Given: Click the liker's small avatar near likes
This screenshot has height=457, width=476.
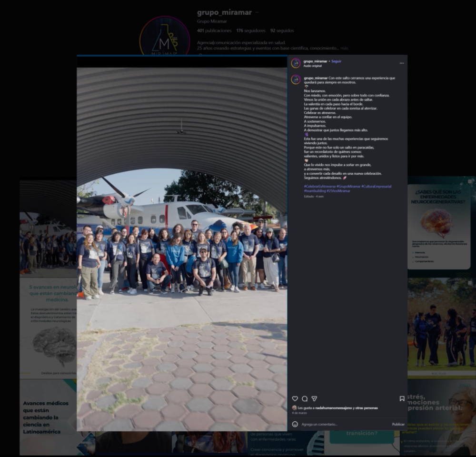Looking at the screenshot, I should pos(294,408).
